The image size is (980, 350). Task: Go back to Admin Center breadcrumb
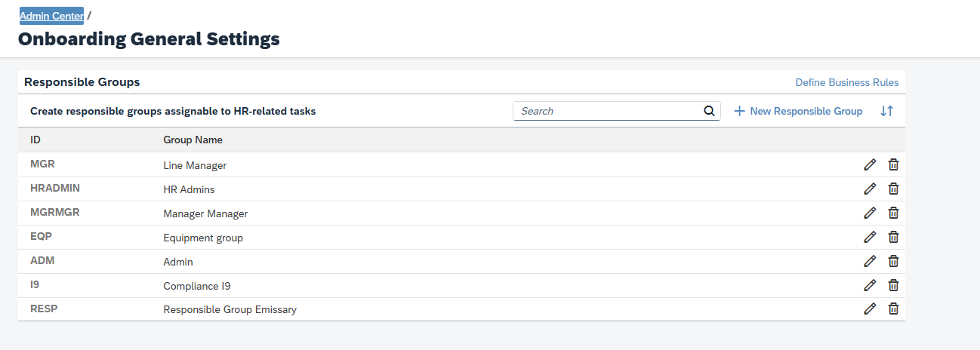[x=51, y=16]
